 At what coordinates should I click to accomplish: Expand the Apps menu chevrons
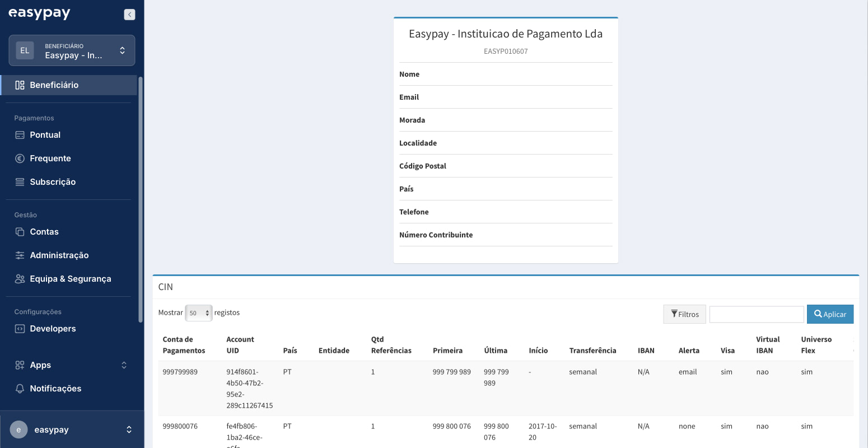[x=124, y=365]
